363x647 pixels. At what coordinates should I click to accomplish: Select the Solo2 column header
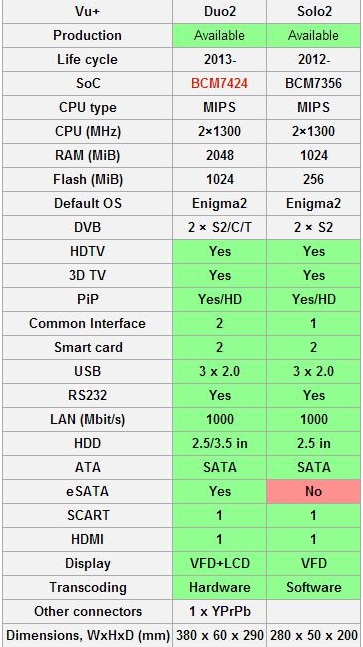point(314,11)
